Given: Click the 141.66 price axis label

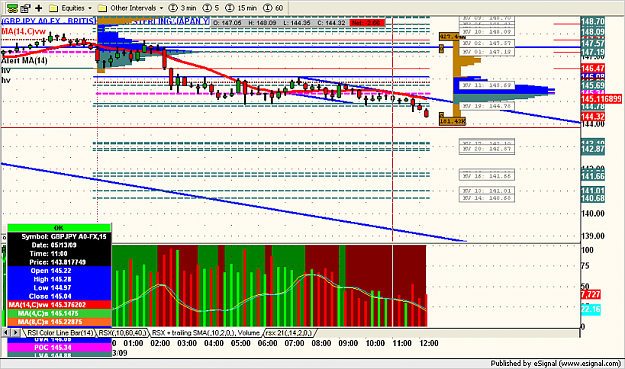Looking at the screenshot, I should [x=593, y=176].
